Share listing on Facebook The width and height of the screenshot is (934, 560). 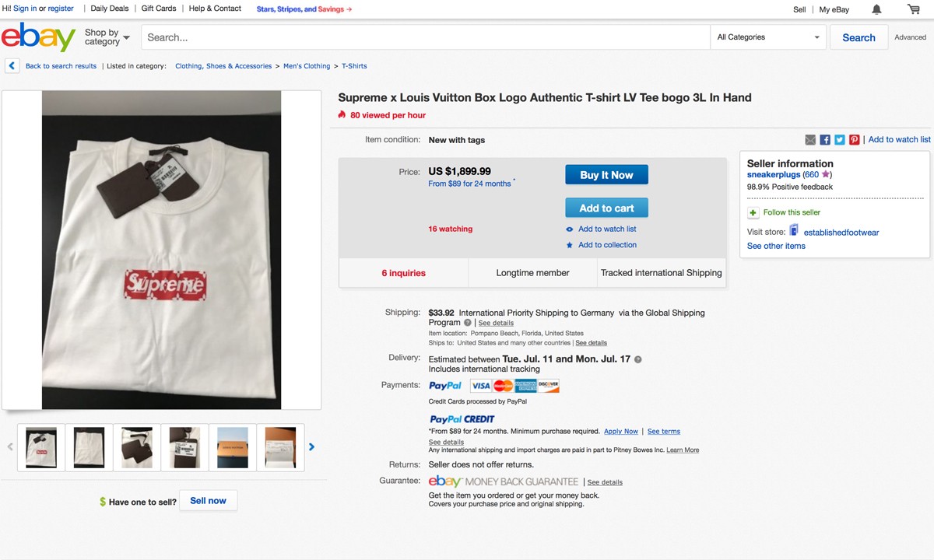tap(825, 140)
